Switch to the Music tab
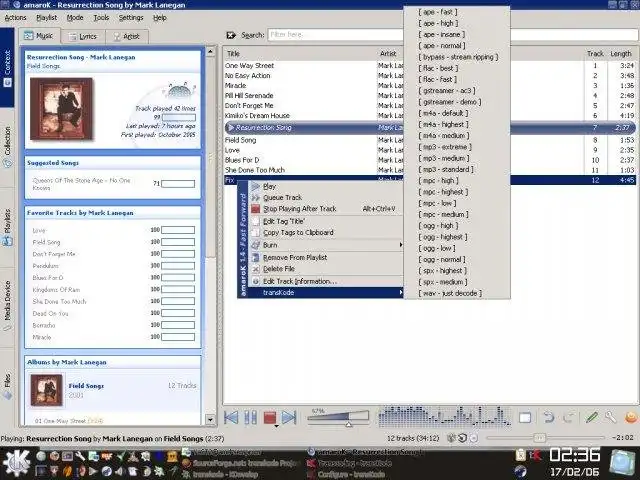This screenshot has width=640, height=480. click(39, 36)
